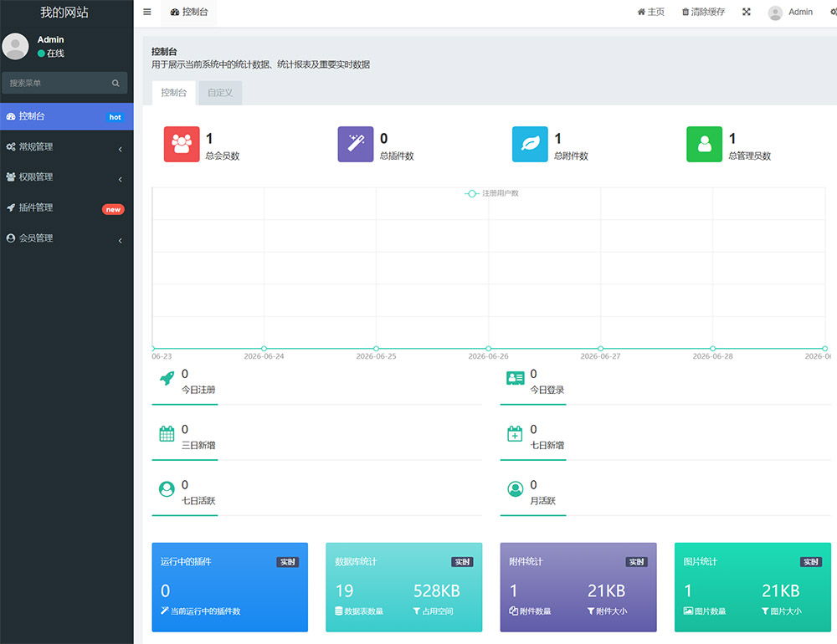Click the 清除缓存 clear cache button
The width and height of the screenshot is (837, 644).
[703, 12]
